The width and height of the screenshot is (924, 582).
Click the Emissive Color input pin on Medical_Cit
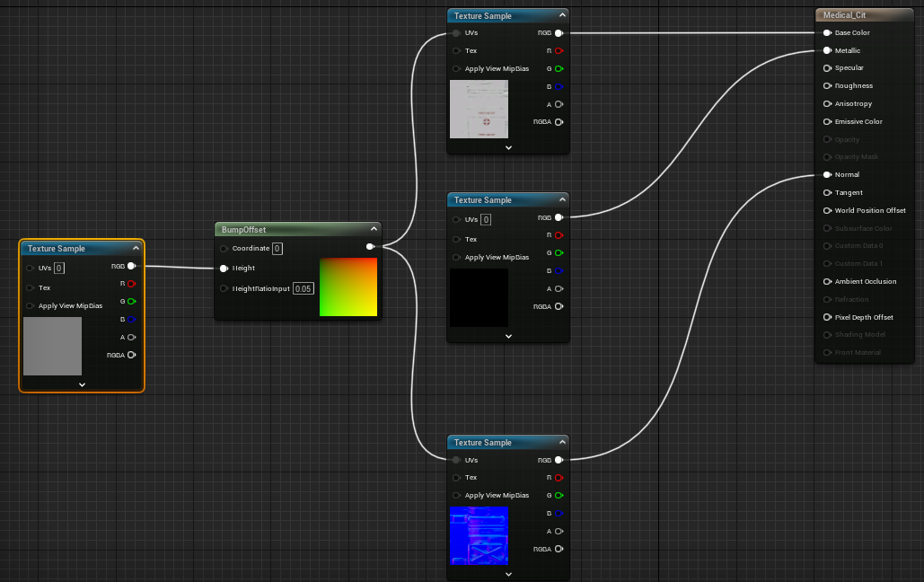click(x=827, y=121)
